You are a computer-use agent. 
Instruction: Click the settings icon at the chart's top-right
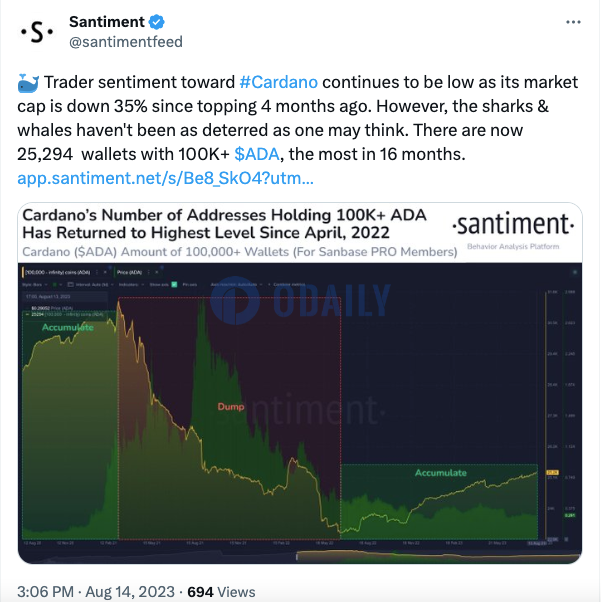pyautogui.click(x=575, y=272)
